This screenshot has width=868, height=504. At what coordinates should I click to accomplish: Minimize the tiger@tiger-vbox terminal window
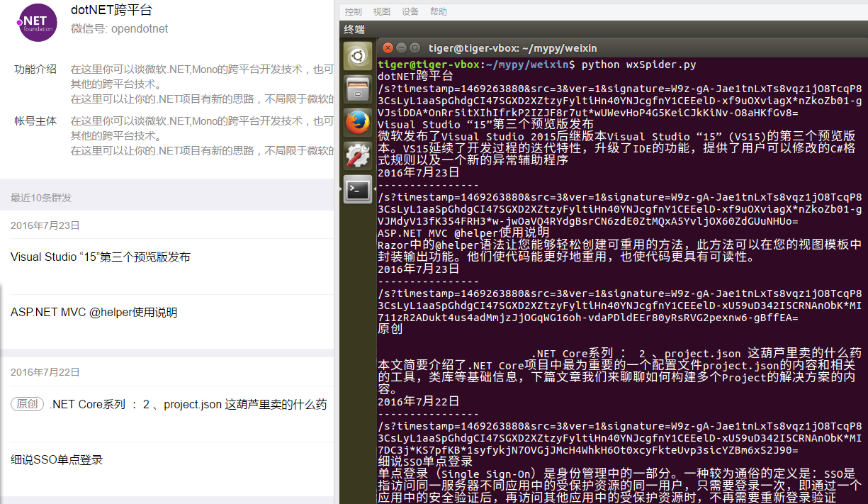(402, 48)
